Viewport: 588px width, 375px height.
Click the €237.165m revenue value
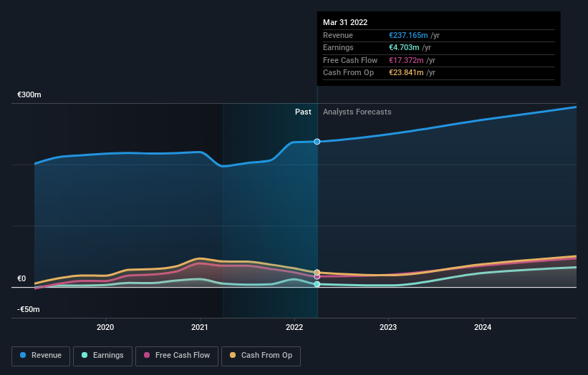[408, 35]
